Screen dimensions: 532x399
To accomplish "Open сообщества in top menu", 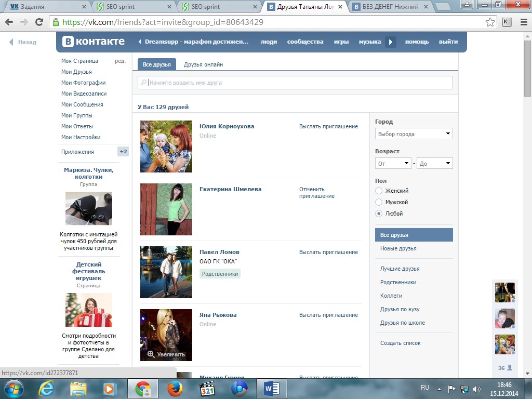I will click(x=305, y=42).
